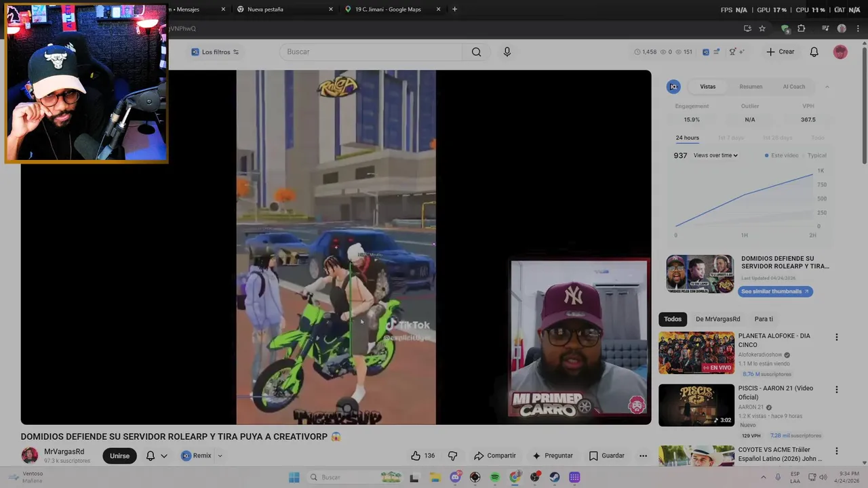Click the green shield extension icon

pos(785,28)
